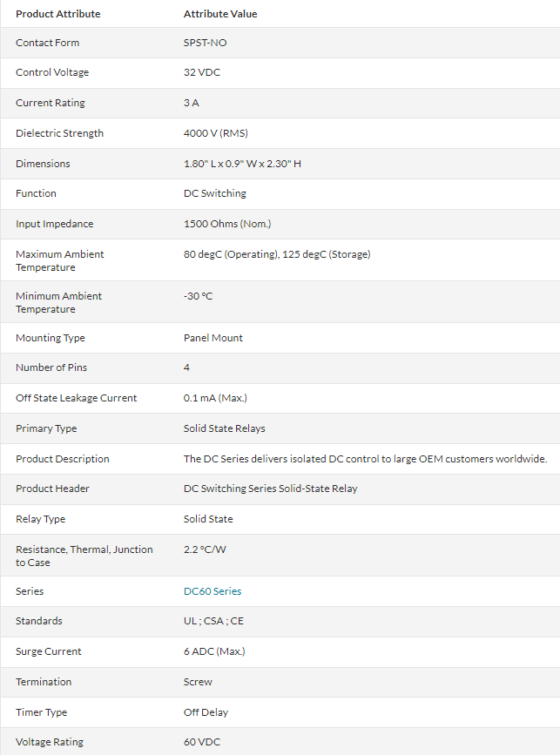Click the Attribute Value column header
This screenshot has width=560, height=755.
(220, 14)
